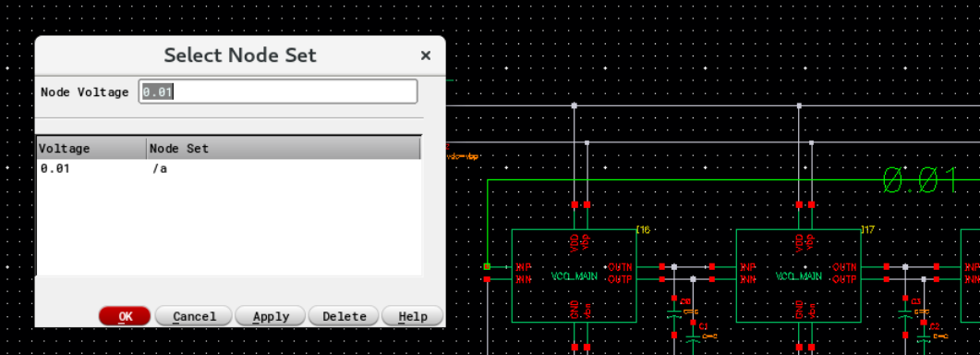Click the Voltage column header
Viewport: 980px width, 355px height.
tap(91, 149)
